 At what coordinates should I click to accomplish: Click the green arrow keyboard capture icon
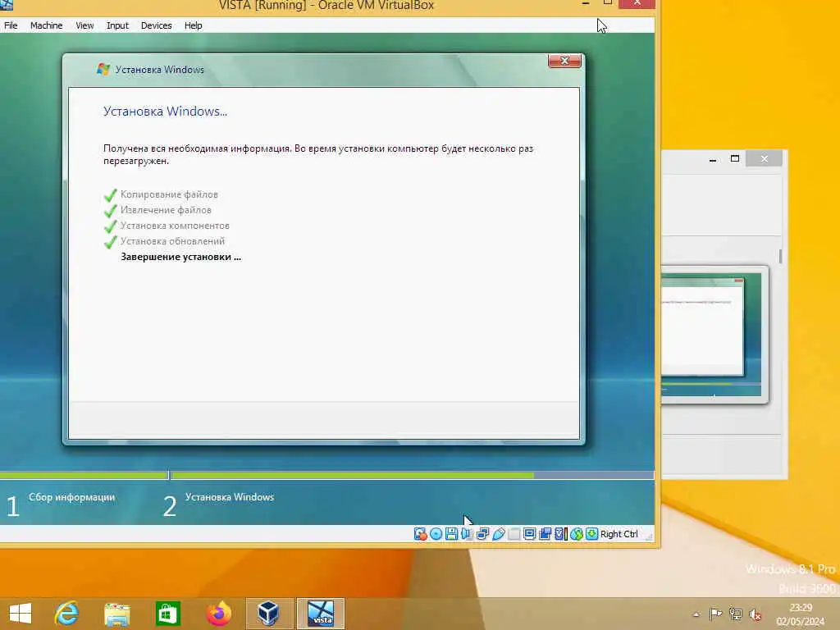pyautogui.click(x=592, y=533)
